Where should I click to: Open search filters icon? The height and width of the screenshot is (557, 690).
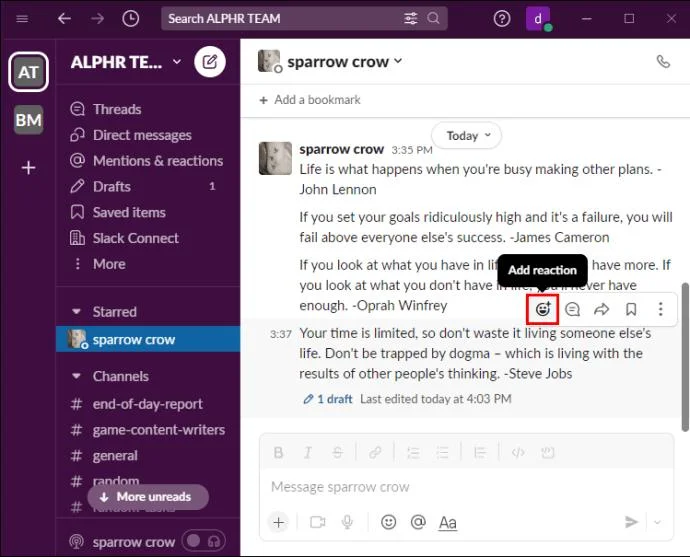point(411,18)
